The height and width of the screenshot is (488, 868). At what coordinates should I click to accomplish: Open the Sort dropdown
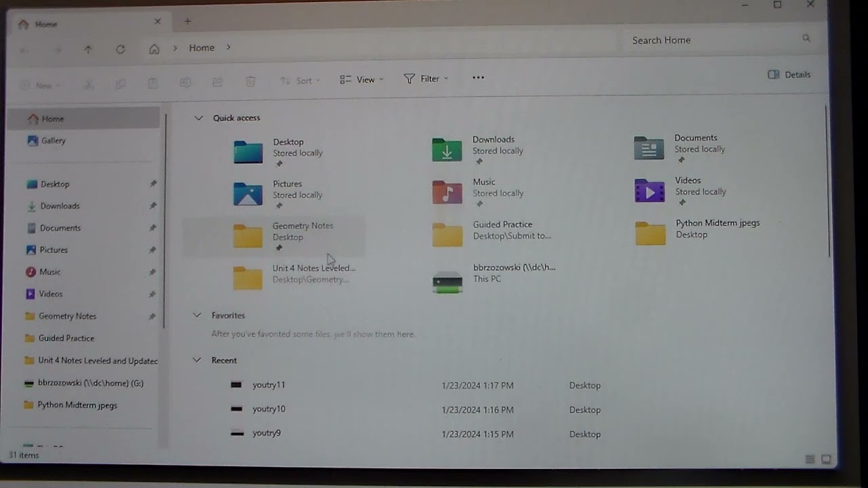[300, 81]
